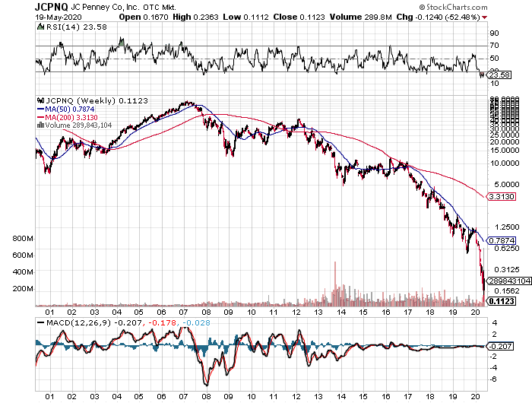532x403 pixels.
Task: Click the StockCharts.com copyright label
Action: 454,7
